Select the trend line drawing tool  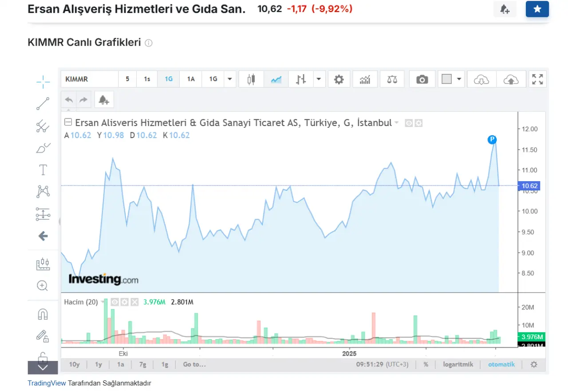tap(43, 103)
